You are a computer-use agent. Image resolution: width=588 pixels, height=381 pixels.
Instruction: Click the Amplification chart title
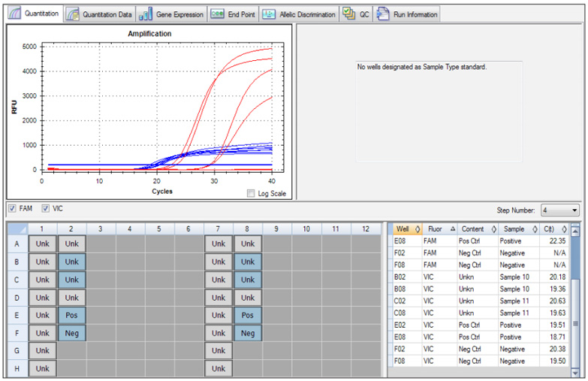click(x=149, y=34)
